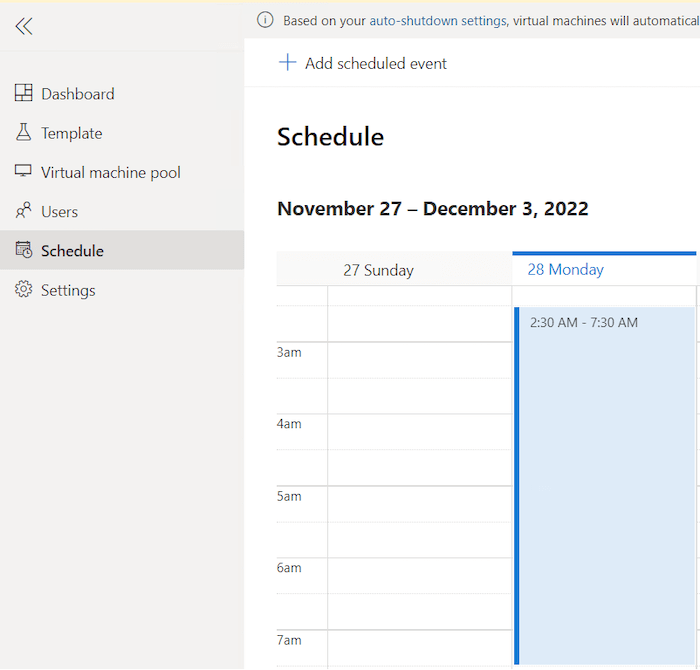Open the 2:30 AM - 7:30 AM event
This screenshot has width=700, height=670.
pos(604,486)
